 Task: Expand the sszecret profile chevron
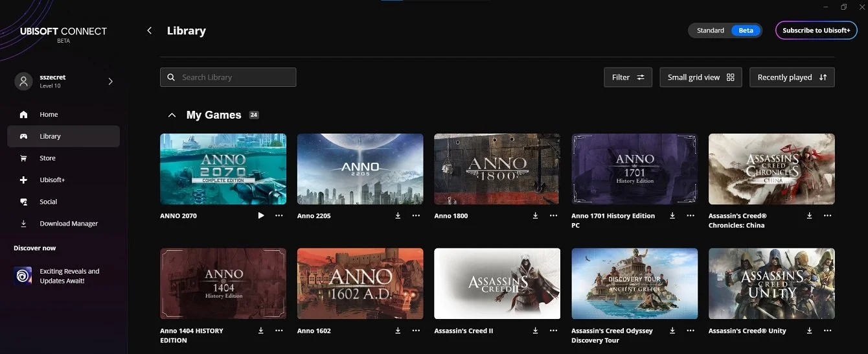[110, 81]
